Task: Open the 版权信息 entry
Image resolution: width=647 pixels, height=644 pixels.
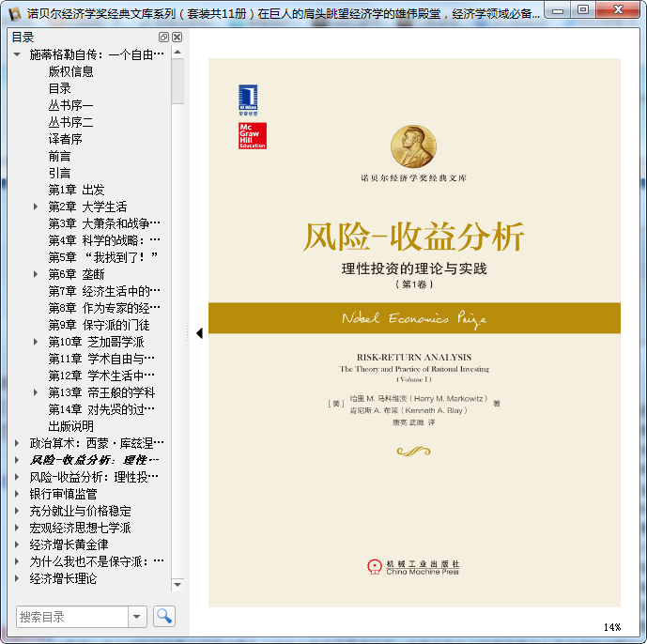Action: point(71,71)
